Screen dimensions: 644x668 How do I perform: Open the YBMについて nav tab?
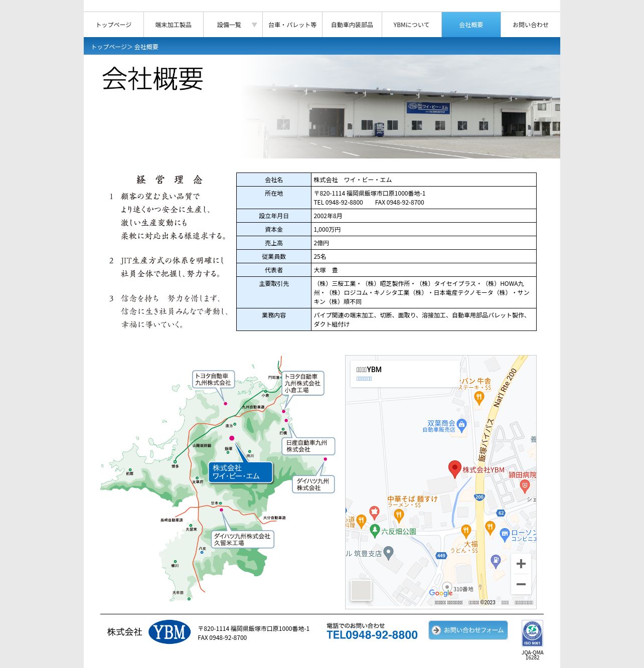coord(411,25)
